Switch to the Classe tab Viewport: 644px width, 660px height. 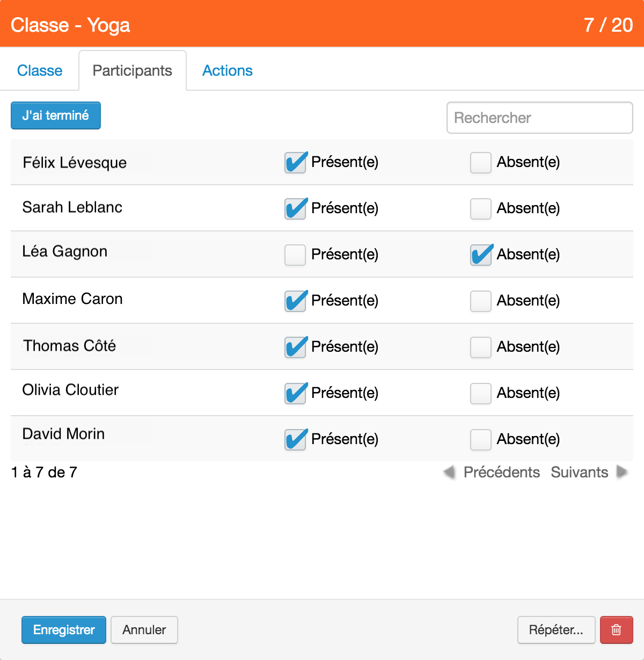click(40, 70)
